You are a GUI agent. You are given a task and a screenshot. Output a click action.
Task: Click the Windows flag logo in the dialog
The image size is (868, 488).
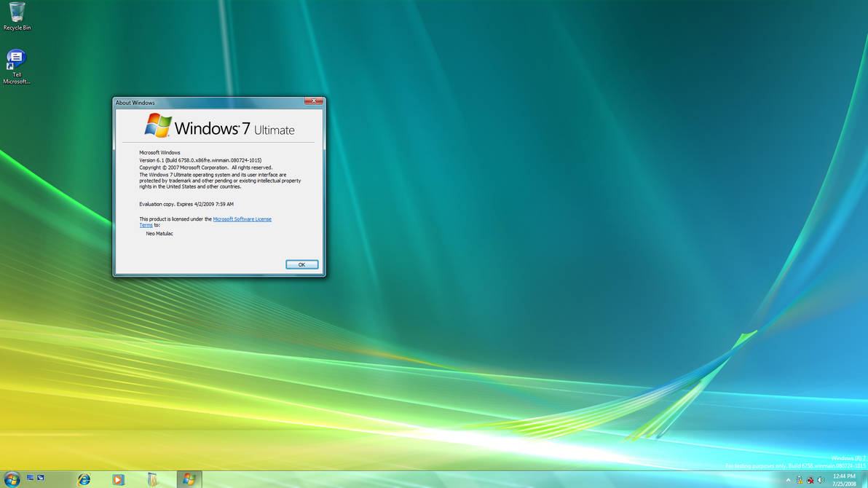[158, 126]
